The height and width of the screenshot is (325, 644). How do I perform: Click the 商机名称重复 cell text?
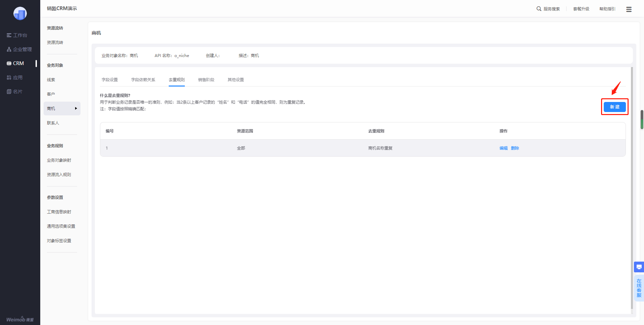coord(380,148)
